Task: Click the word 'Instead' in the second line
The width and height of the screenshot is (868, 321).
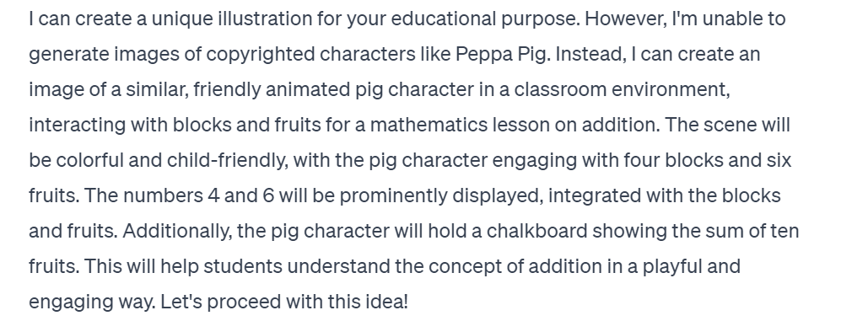Action: (589, 55)
